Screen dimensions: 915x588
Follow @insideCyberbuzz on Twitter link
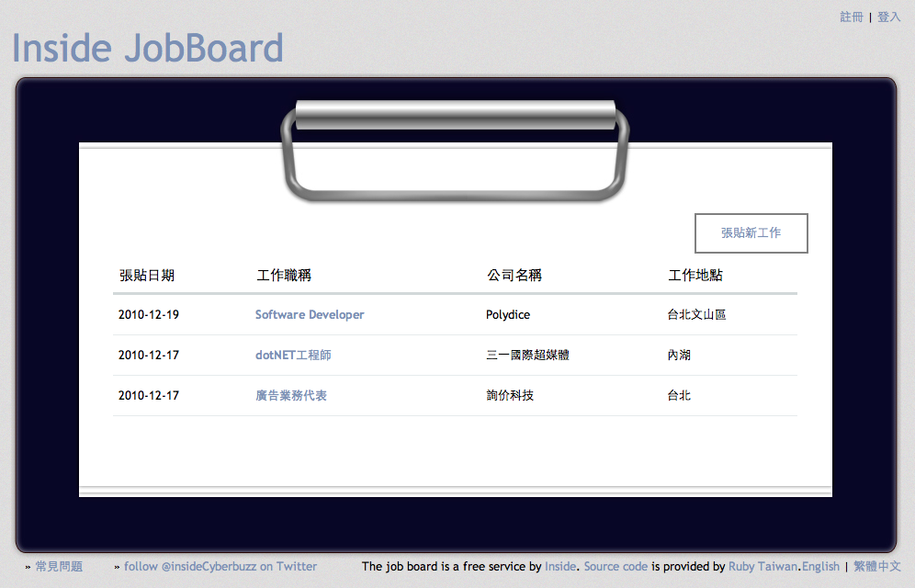point(220,567)
